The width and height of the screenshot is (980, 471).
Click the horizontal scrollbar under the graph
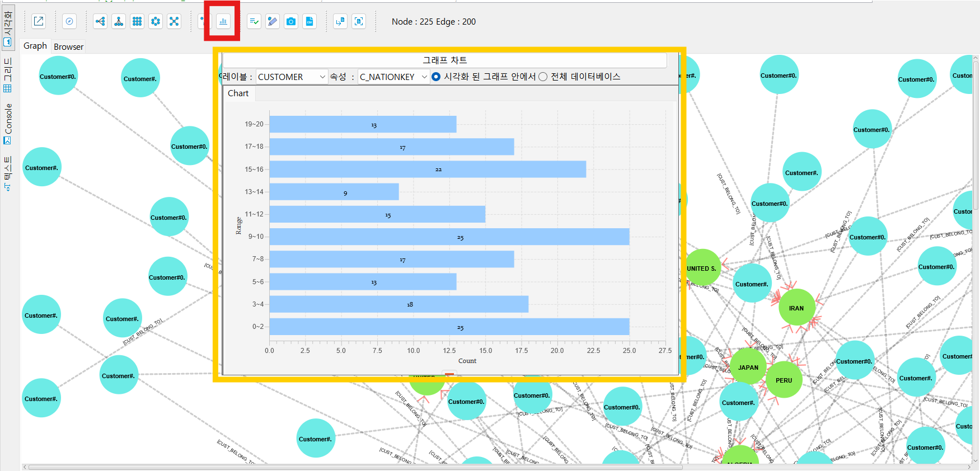tap(355, 467)
